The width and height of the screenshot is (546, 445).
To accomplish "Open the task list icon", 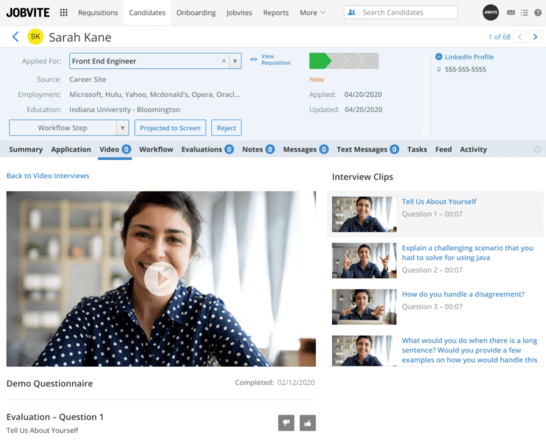I will coord(524,13).
